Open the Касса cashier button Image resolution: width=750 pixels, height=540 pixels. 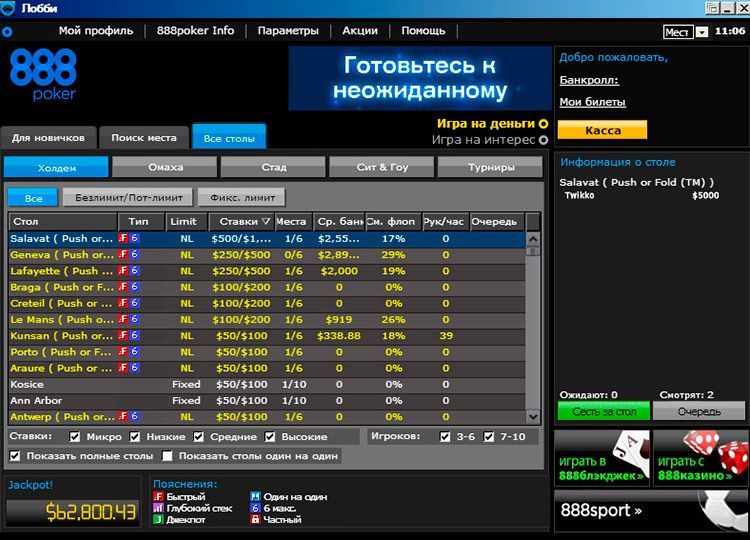603,130
